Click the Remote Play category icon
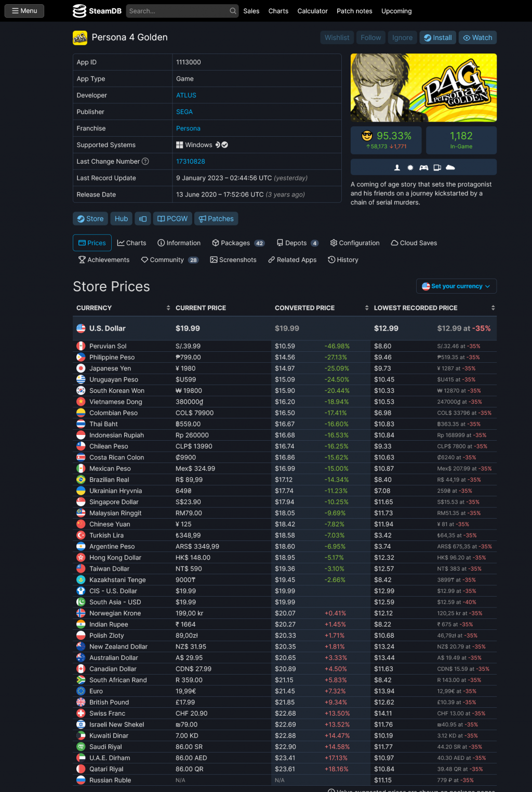 (x=437, y=167)
